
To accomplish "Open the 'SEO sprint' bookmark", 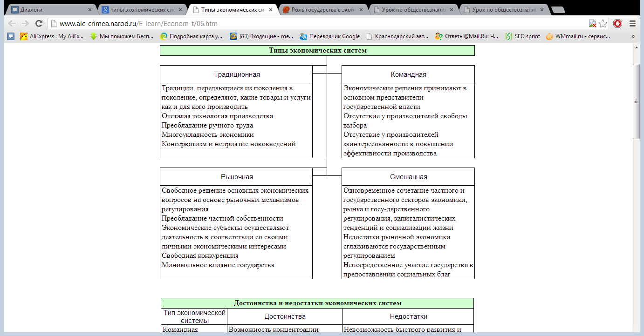I will pyautogui.click(x=523, y=36).
